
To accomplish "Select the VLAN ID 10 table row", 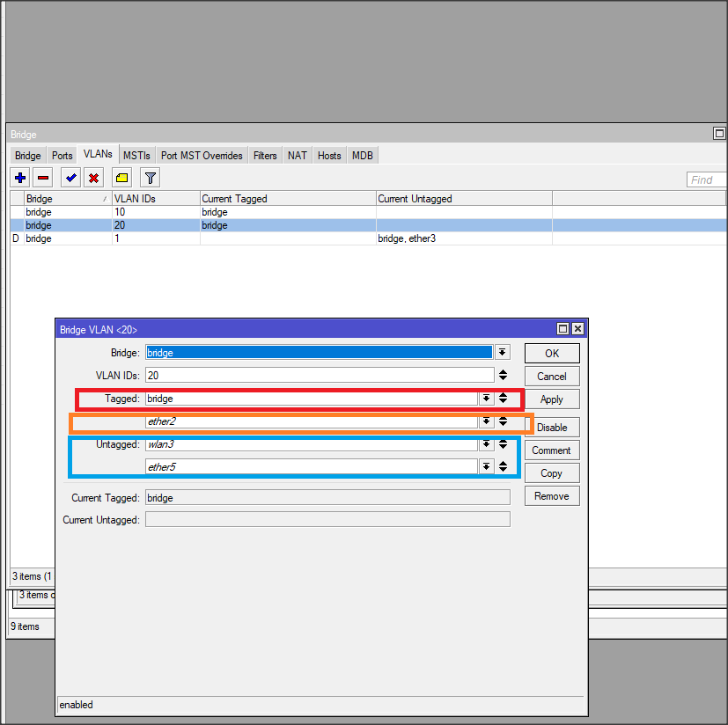I will point(368,212).
